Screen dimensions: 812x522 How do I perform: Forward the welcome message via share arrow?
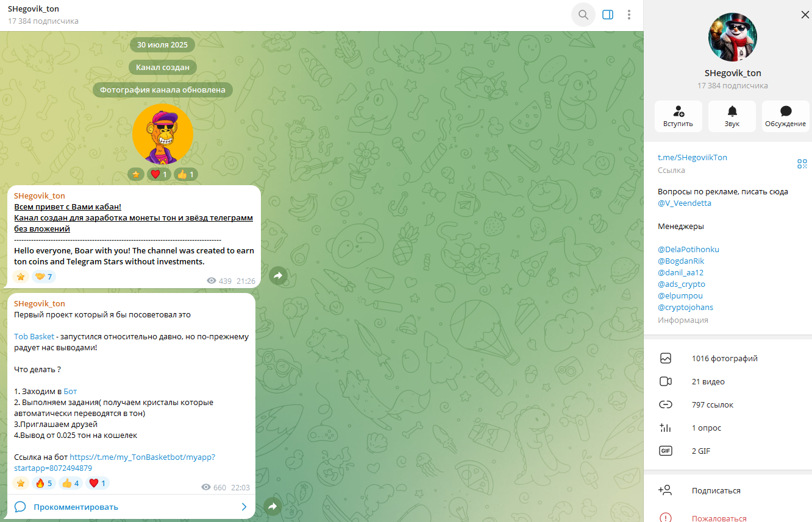click(x=278, y=276)
